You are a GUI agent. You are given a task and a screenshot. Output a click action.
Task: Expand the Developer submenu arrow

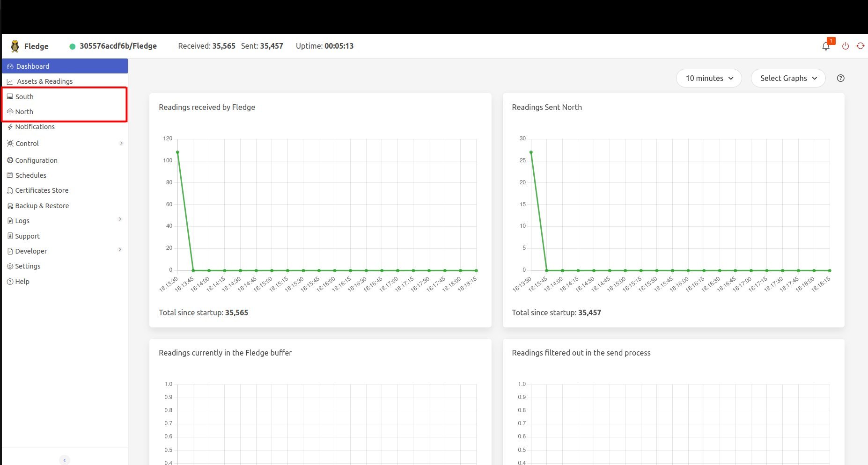pyautogui.click(x=120, y=250)
